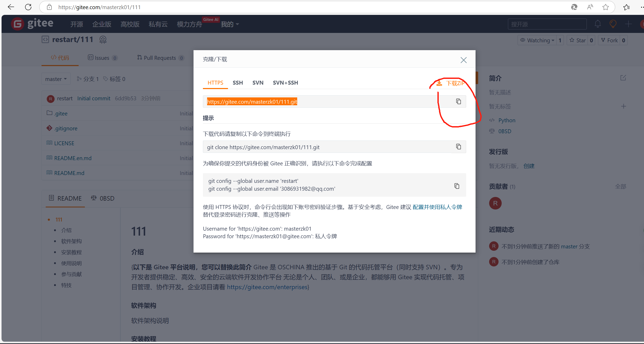
Task: Open the private token configuration link
Action: pyautogui.click(x=437, y=207)
